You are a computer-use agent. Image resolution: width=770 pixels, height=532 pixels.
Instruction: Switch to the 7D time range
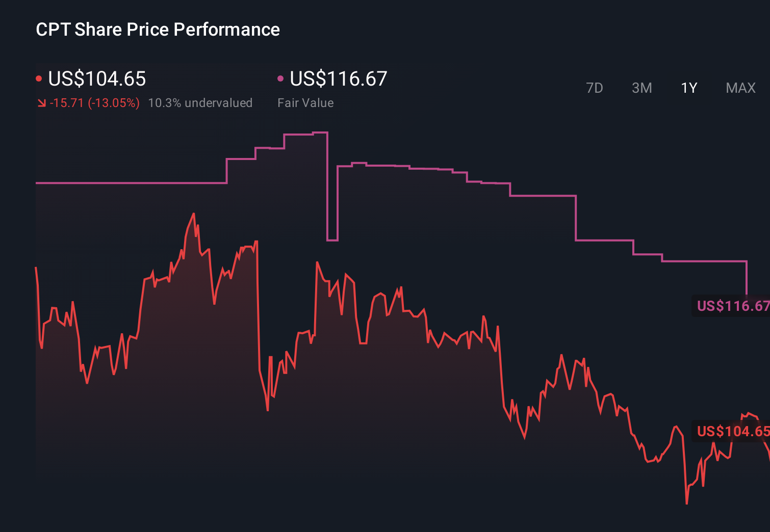tap(595, 88)
